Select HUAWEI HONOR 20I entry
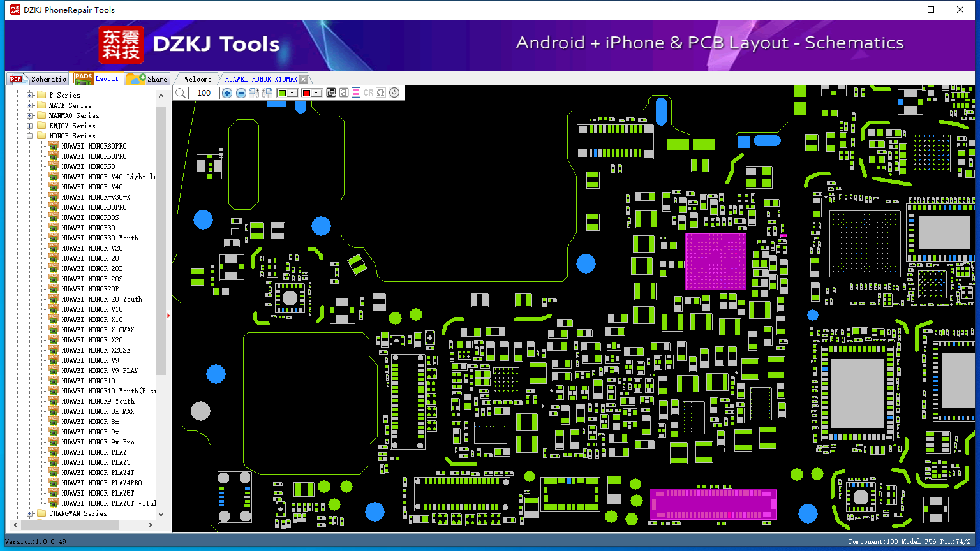The width and height of the screenshot is (980, 551). click(92, 268)
